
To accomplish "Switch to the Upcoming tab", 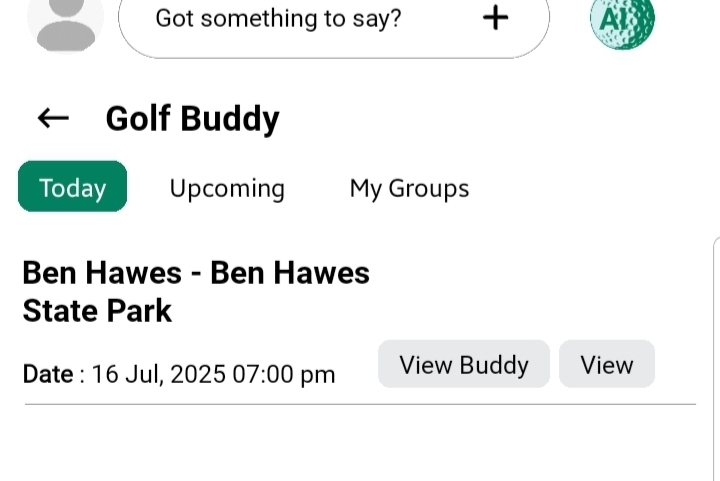I will 227,188.
